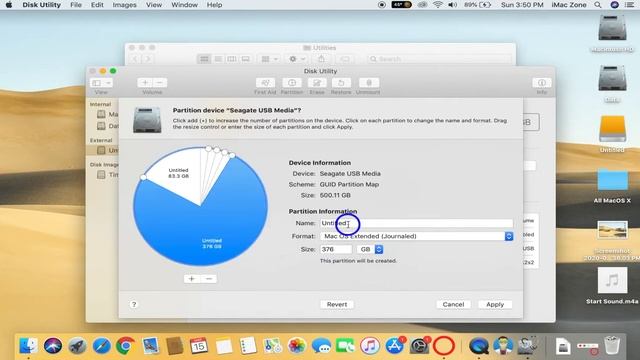Open System Preferences from the Dock
640x360 pixels.
419,346
